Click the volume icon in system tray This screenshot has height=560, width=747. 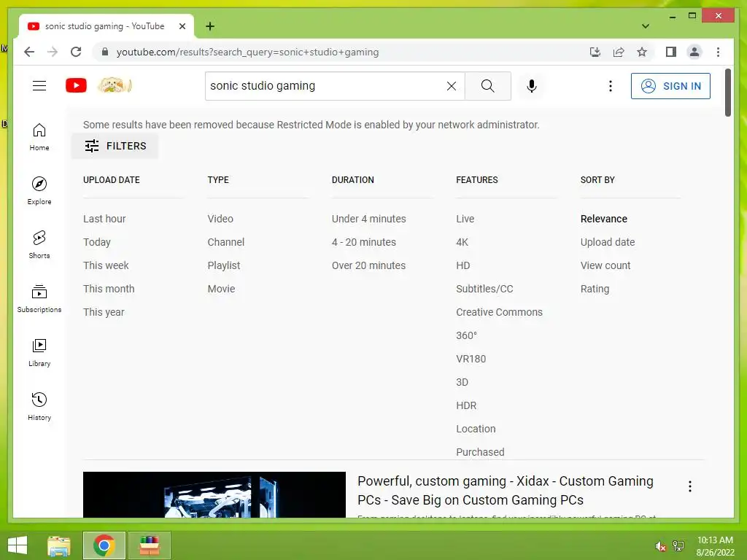660,546
